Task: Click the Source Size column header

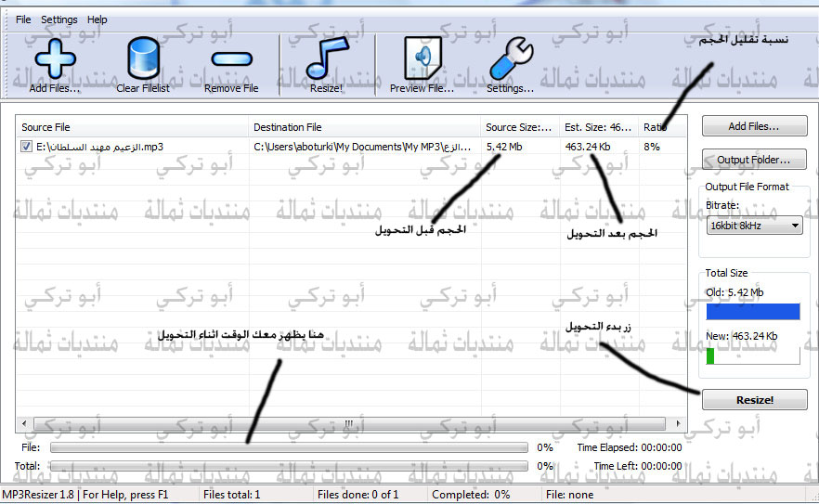Action: tap(520, 127)
